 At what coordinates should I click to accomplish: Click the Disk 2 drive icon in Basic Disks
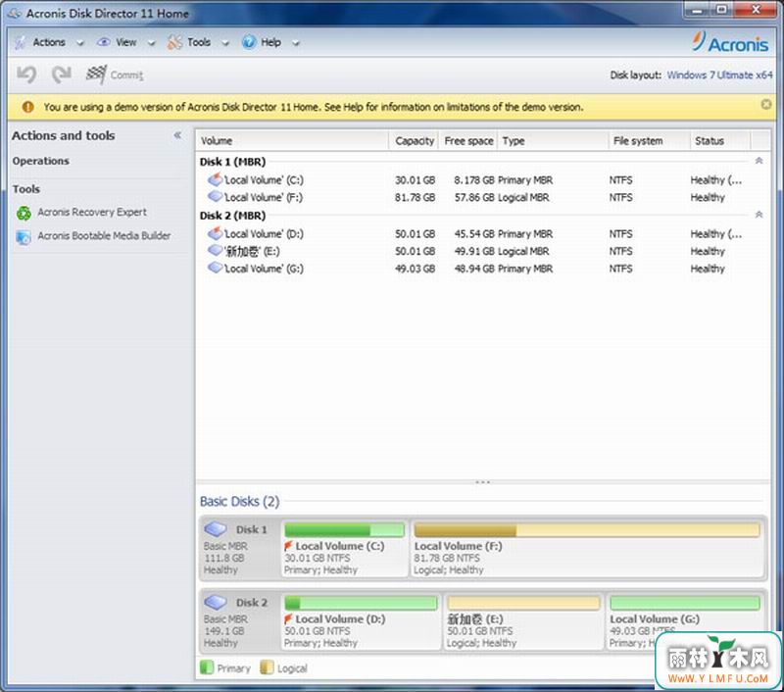216,602
